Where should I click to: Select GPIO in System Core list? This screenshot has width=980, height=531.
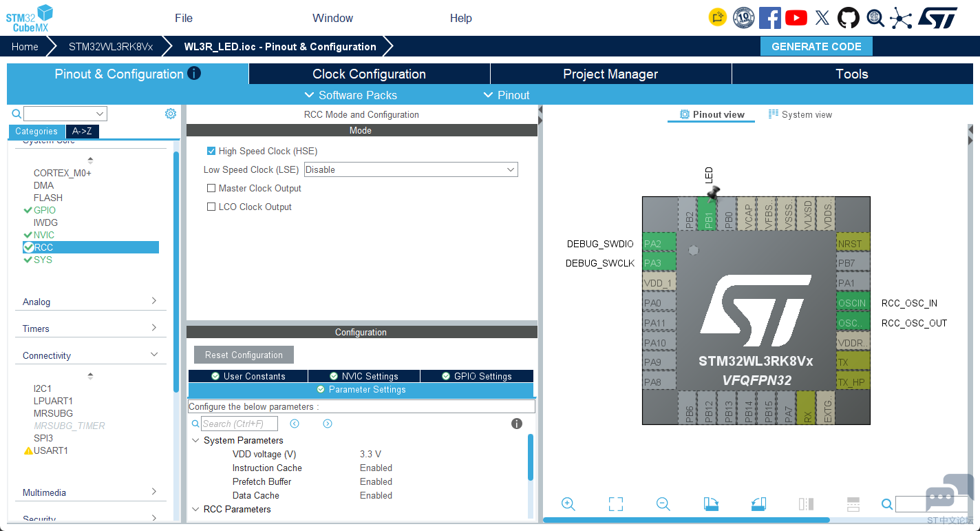[45, 210]
